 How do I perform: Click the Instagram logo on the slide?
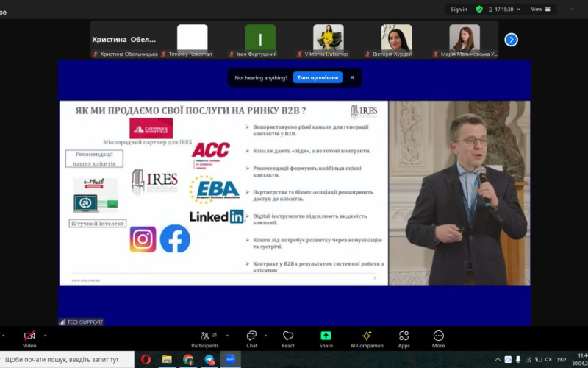coord(143,239)
